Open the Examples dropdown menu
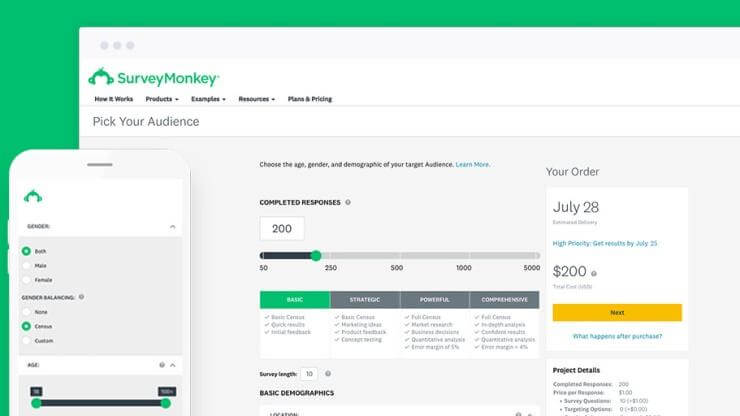This screenshot has height=416, width=740. click(x=208, y=99)
